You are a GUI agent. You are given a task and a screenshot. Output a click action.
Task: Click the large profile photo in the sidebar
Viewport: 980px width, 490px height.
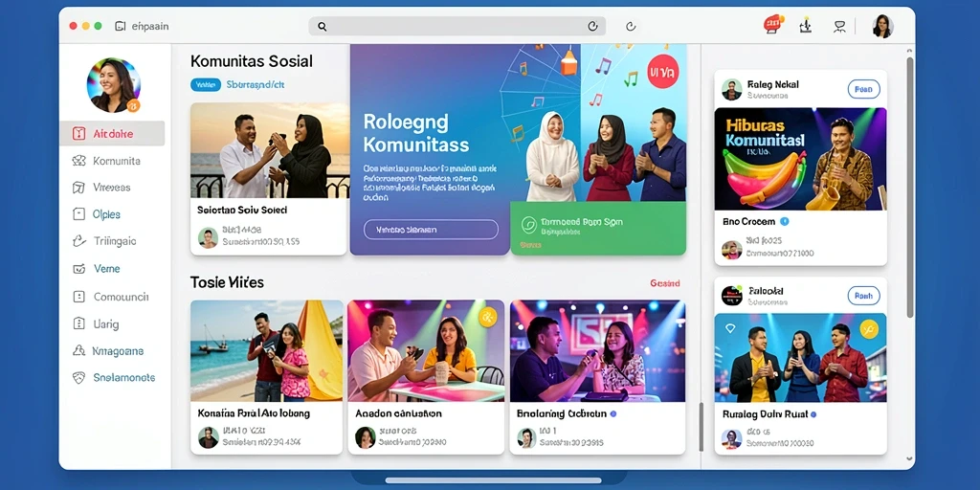[x=113, y=85]
